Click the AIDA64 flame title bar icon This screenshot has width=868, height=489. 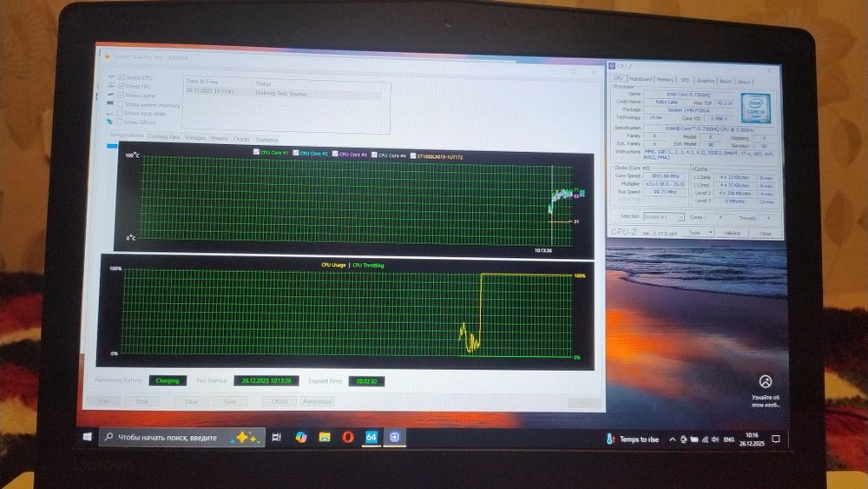108,56
